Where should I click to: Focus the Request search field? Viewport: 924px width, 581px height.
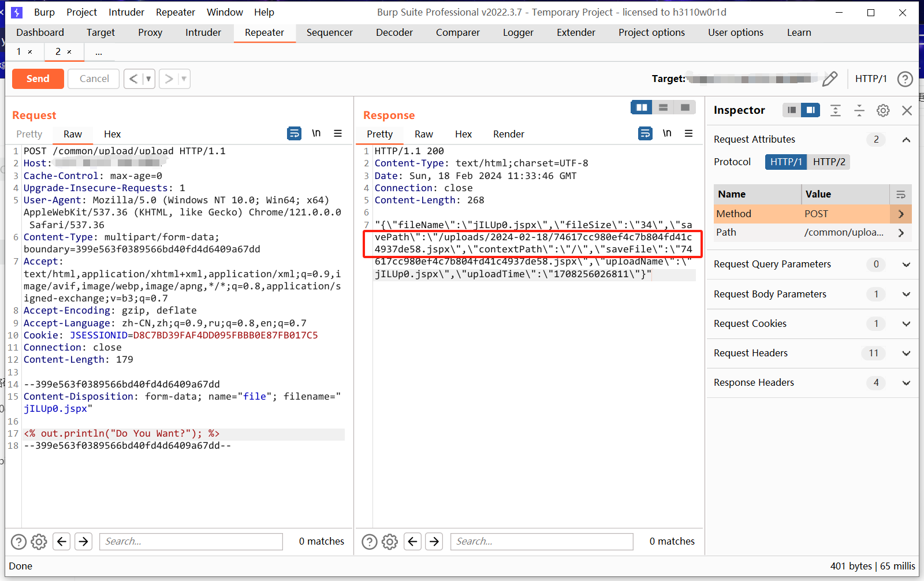point(191,541)
